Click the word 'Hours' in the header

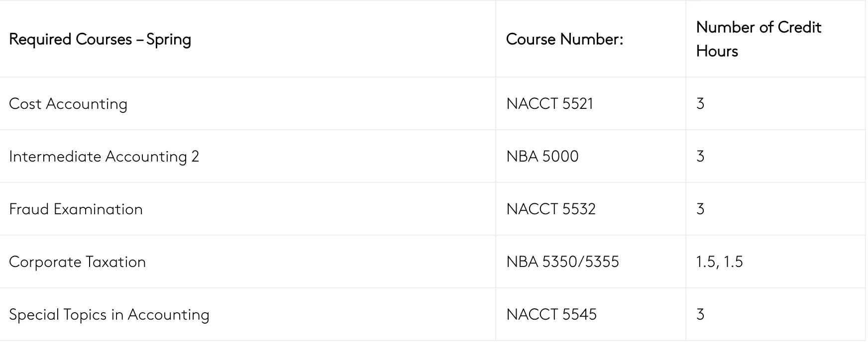pos(717,51)
